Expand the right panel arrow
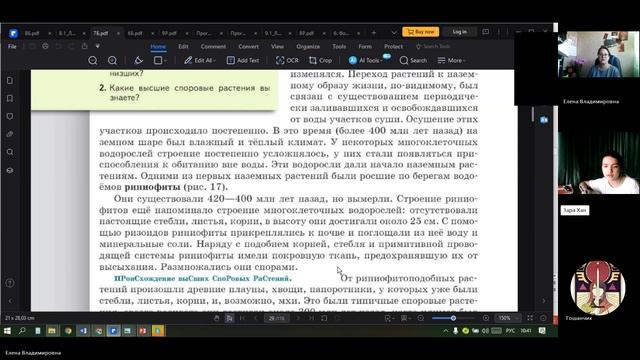The image size is (640, 360). 544,301
